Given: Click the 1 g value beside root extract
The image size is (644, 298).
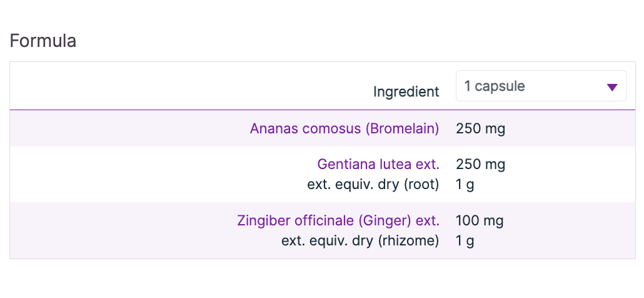Looking at the screenshot, I should pos(465,185).
